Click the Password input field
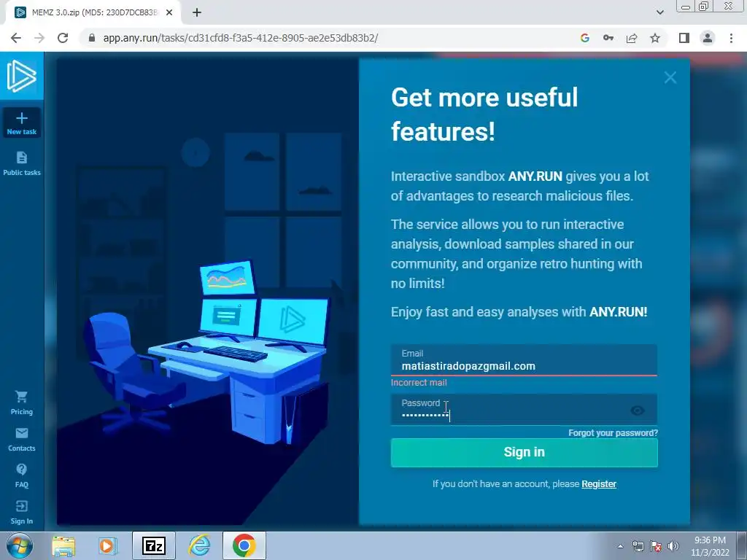Image resolution: width=747 pixels, height=560 pixels. point(524,409)
